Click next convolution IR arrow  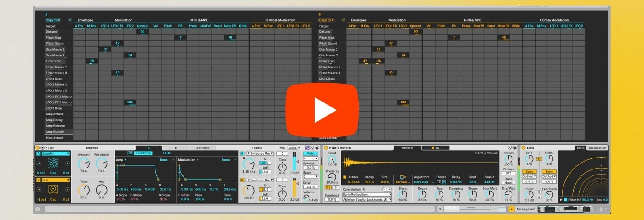point(390,189)
